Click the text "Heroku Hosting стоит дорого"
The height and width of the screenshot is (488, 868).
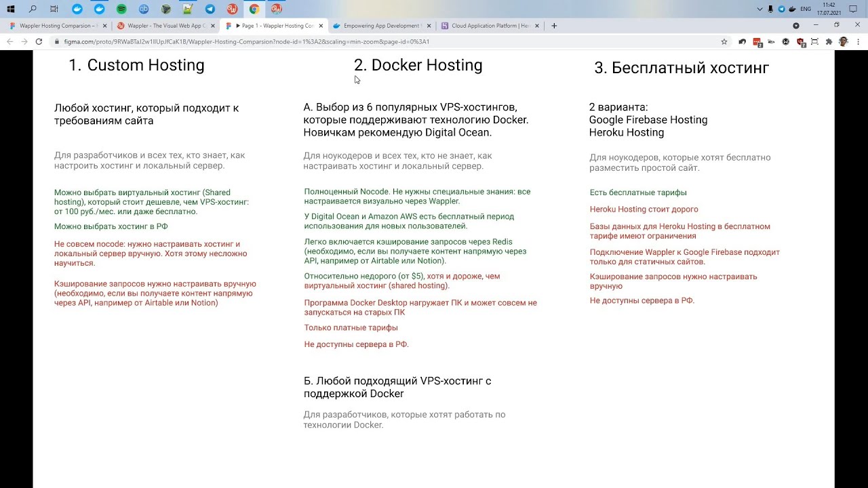click(644, 209)
